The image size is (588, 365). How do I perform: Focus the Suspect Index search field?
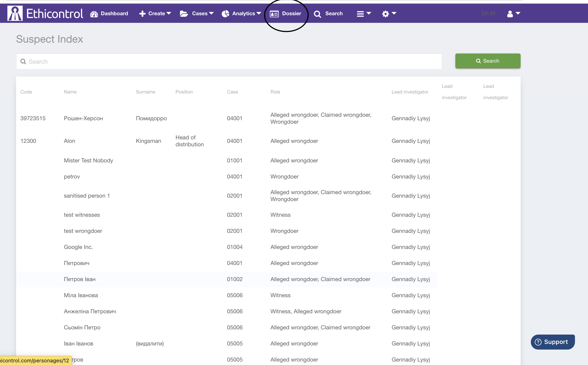pyautogui.click(x=229, y=62)
